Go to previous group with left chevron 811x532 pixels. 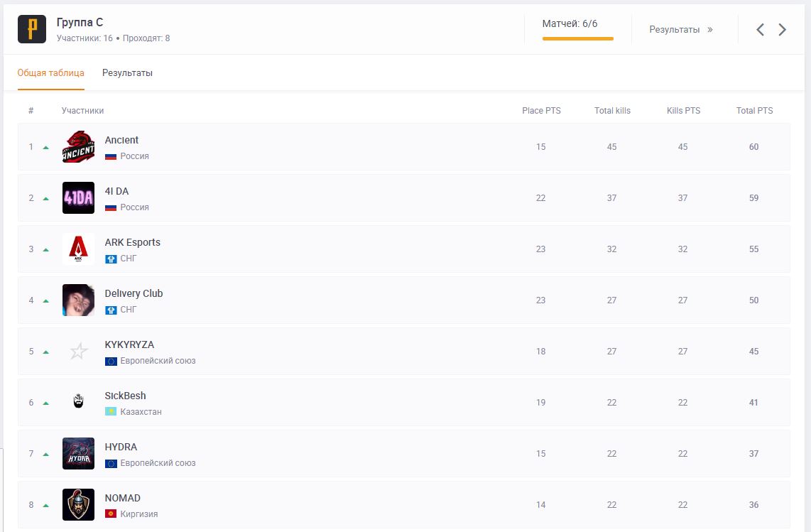click(x=760, y=30)
